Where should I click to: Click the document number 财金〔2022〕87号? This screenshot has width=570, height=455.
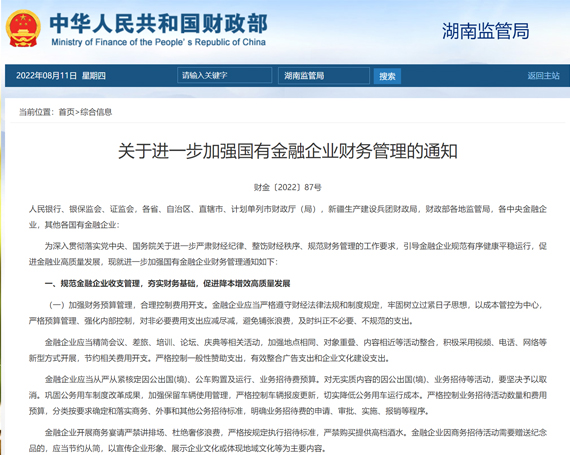288,187
